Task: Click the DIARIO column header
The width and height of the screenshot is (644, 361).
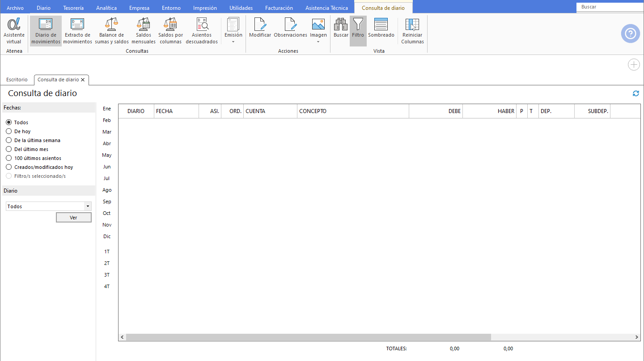Action: (x=136, y=111)
